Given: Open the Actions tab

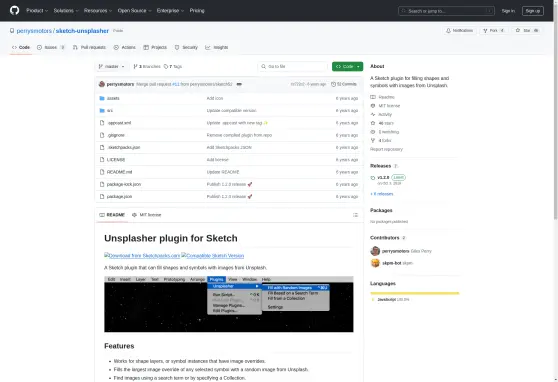Looking at the screenshot, I should (x=125, y=47).
